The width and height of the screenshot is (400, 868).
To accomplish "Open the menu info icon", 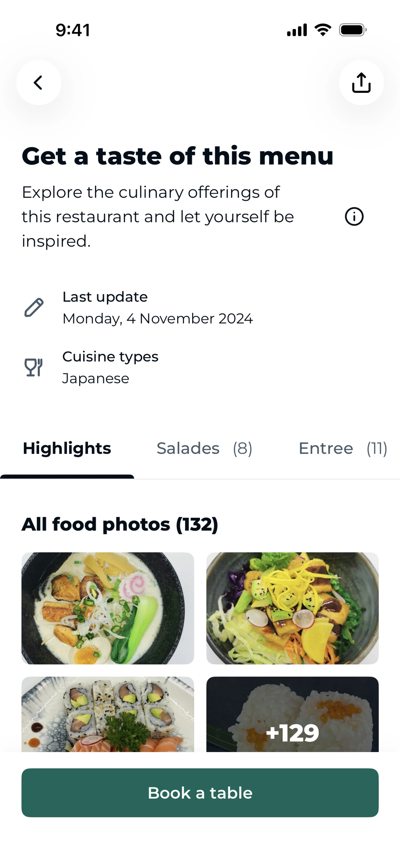I will click(354, 216).
